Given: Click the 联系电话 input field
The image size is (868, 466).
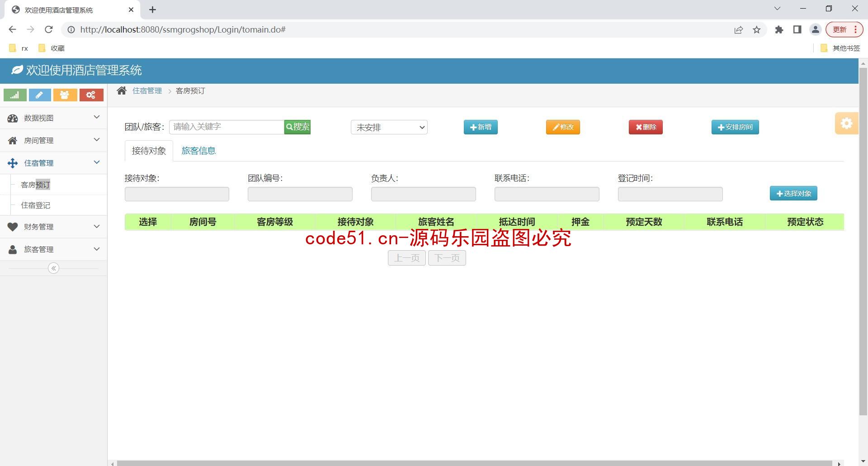Looking at the screenshot, I should click(x=547, y=194).
